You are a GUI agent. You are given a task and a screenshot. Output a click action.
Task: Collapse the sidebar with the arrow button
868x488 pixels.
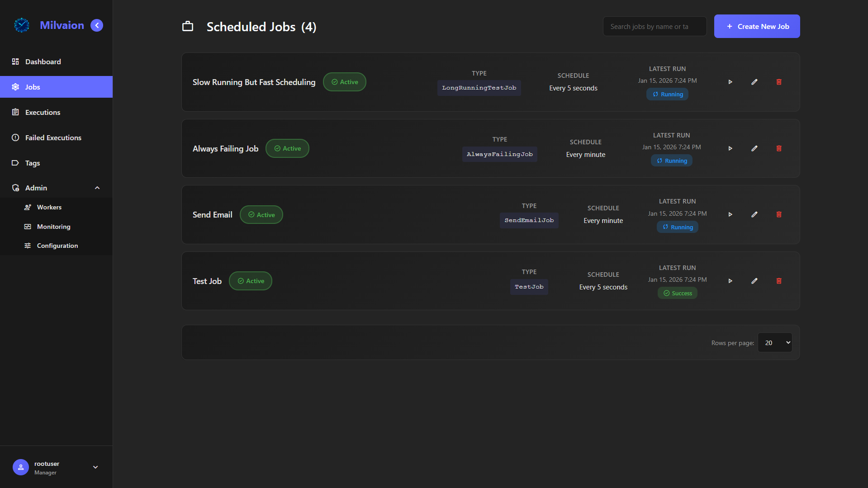point(97,25)
